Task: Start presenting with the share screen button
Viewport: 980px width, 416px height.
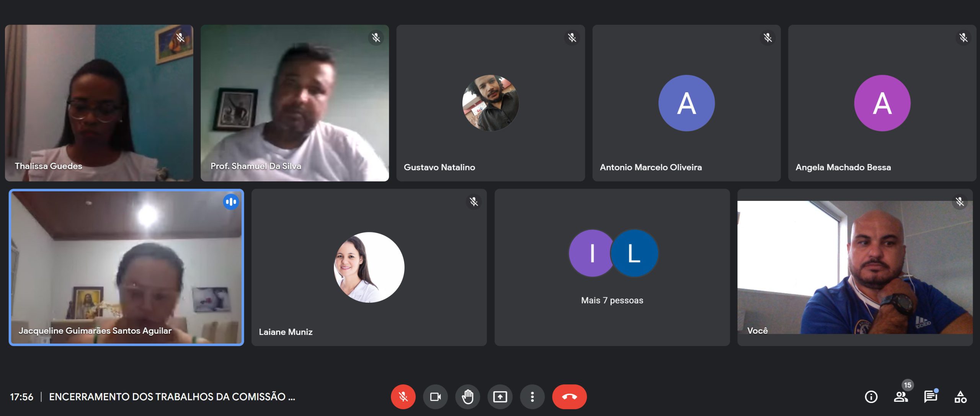Action: (x=500, y=396)
